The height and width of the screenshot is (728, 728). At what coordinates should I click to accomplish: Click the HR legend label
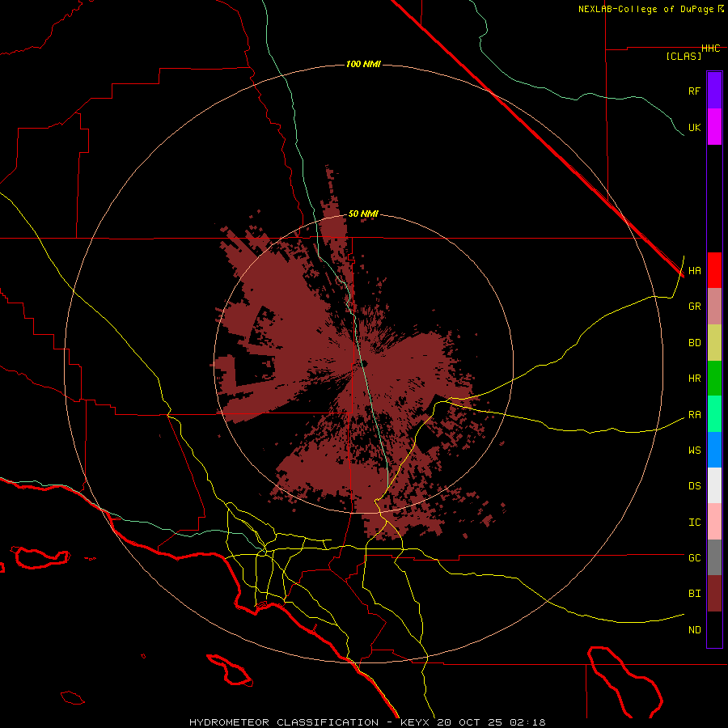[x=694, y=379]
